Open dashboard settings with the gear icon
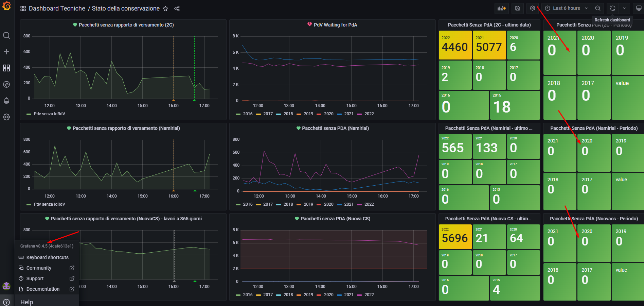644x306 pixels. click(x=532, y=8)
